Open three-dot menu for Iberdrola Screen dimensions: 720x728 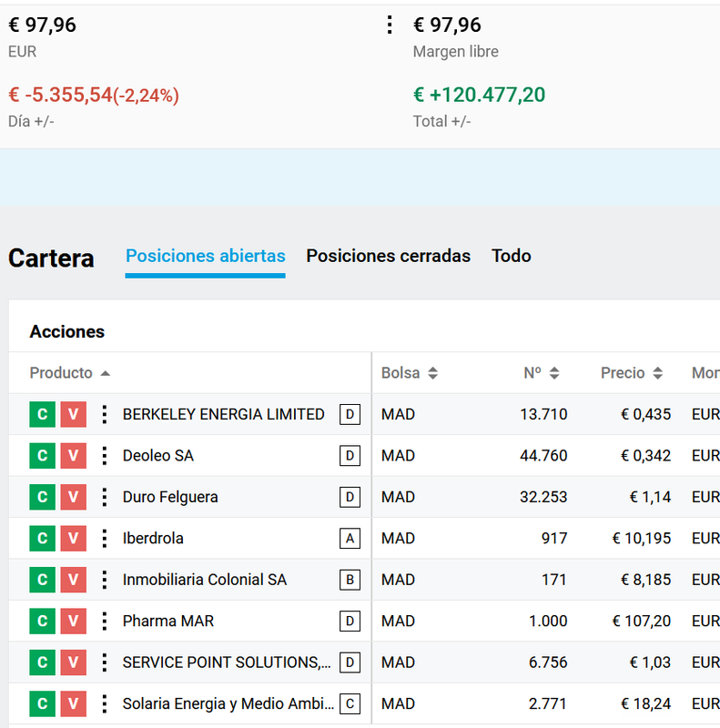click(x=105, y=538)
